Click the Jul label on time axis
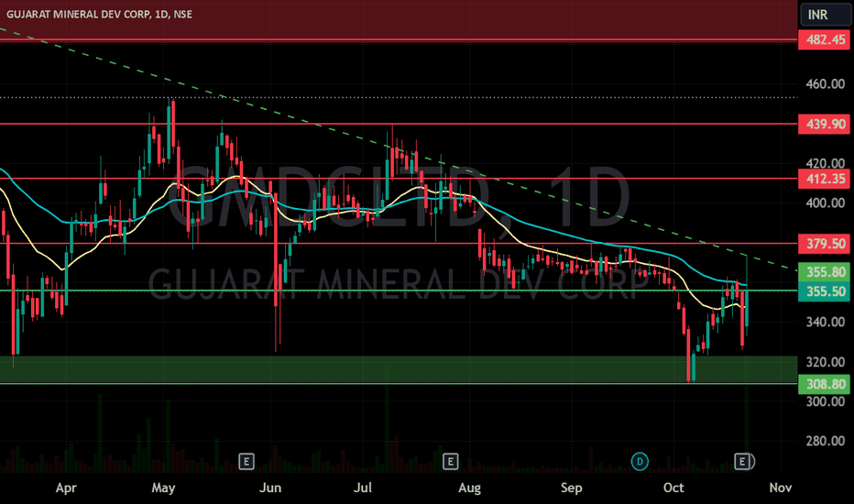 [363, 488]
